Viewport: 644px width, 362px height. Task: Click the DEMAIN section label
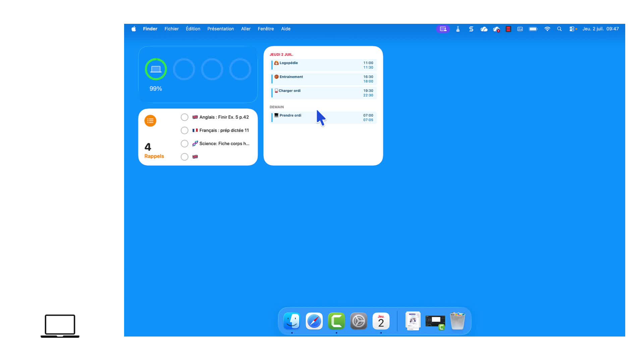[277, 107]
